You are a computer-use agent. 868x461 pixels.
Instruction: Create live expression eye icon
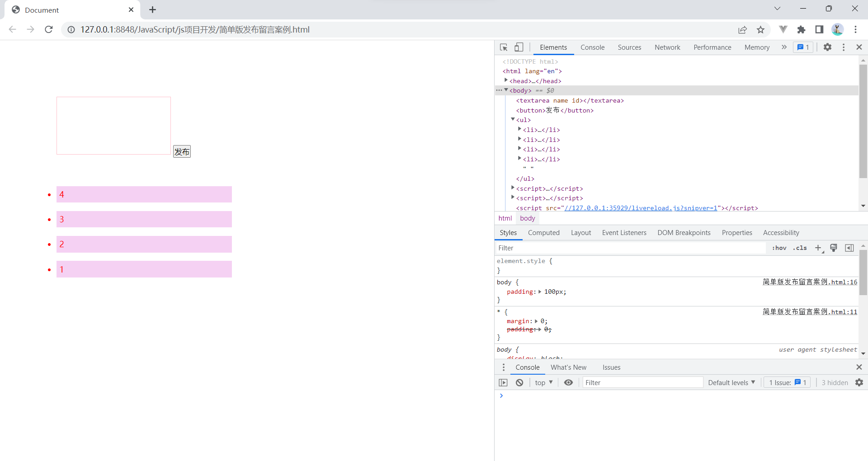pos(569,383)
